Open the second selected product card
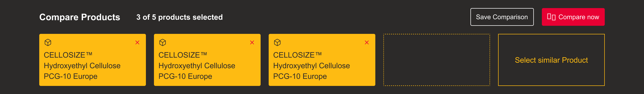The width and height of the screenshot is (644, 94). point(207,60)
